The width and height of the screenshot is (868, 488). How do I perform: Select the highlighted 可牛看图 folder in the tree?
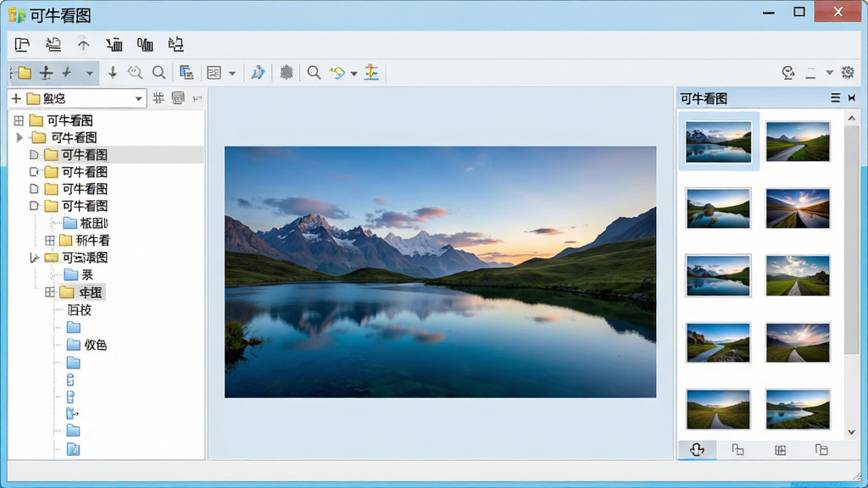coord(84,154)
